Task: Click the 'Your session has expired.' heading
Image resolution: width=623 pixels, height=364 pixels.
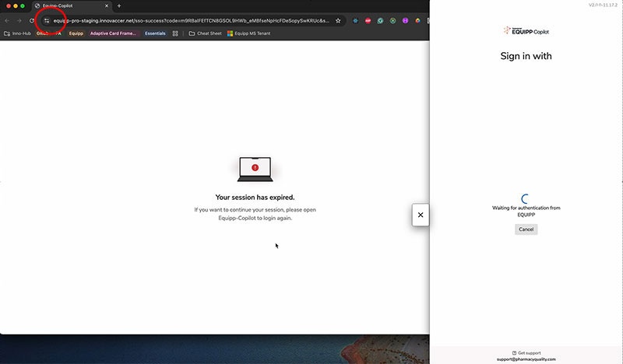Action: (x=255, y=198)
